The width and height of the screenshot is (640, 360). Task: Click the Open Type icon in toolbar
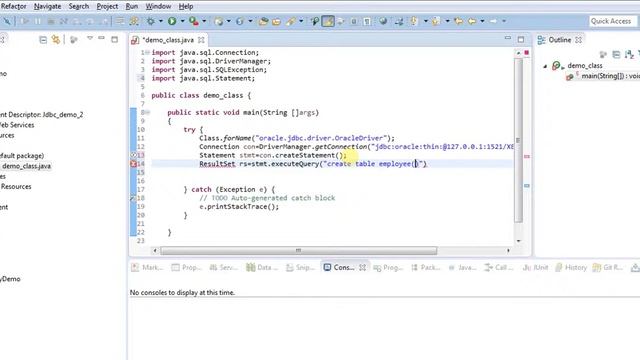click(263, 21)
